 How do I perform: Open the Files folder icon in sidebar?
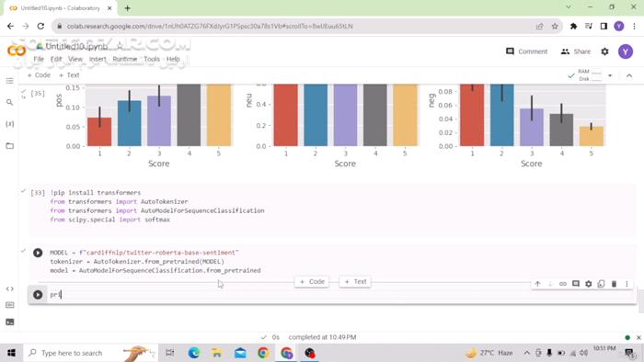(10, 145)
